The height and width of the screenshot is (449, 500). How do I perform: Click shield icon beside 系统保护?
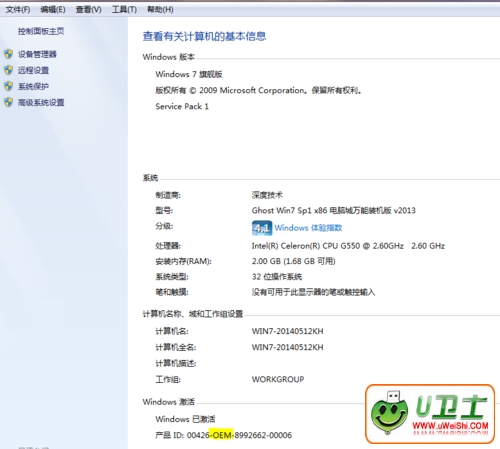[9, 86]
